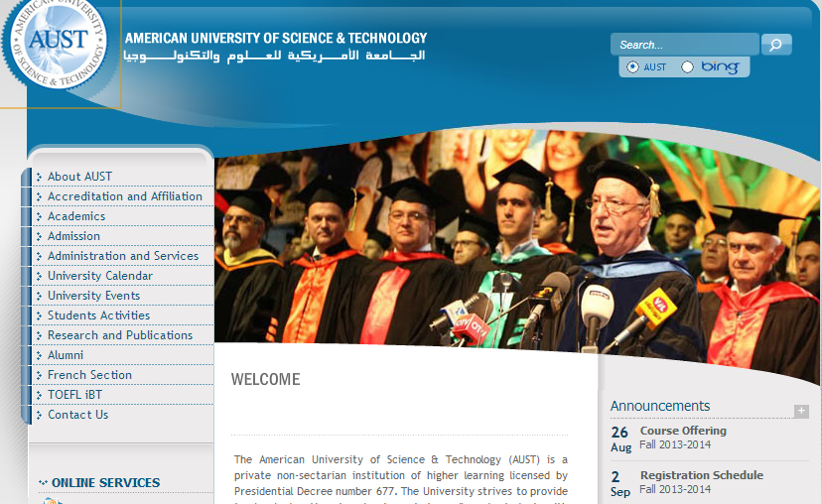Click the 26 Aug announcement date
822x504 pixels.
[x=620, y=440]
